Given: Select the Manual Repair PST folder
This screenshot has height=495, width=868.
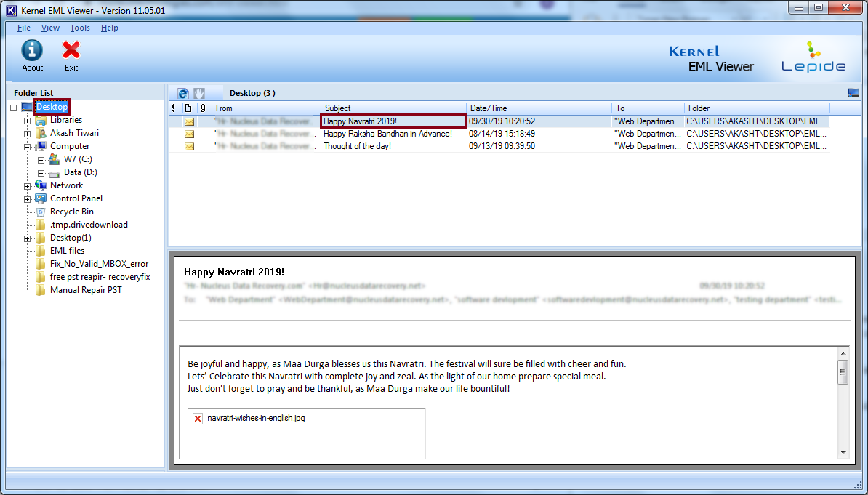Looking at the screenshot, I should click(86, 290).
